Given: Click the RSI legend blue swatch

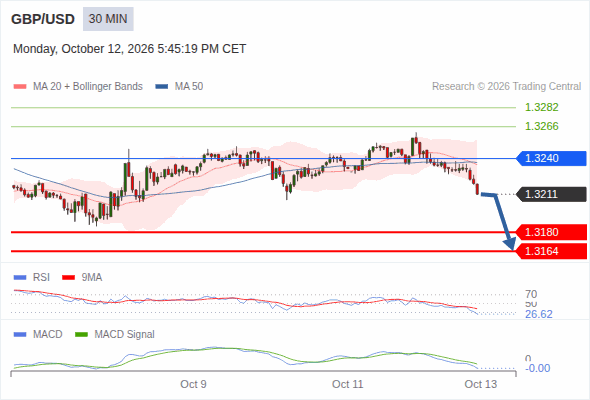Looking at the screenshot, I should tap(20, 278).
